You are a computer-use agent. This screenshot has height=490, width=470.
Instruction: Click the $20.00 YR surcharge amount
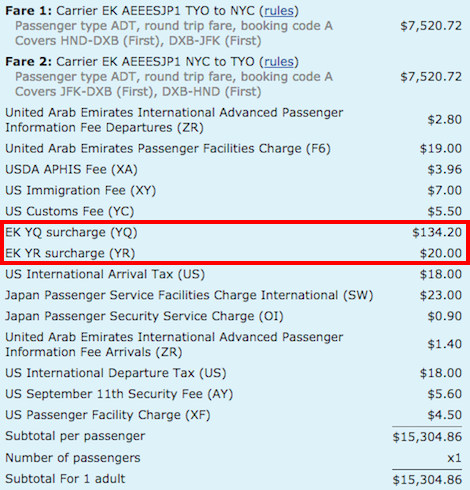[x=441, y=253]
